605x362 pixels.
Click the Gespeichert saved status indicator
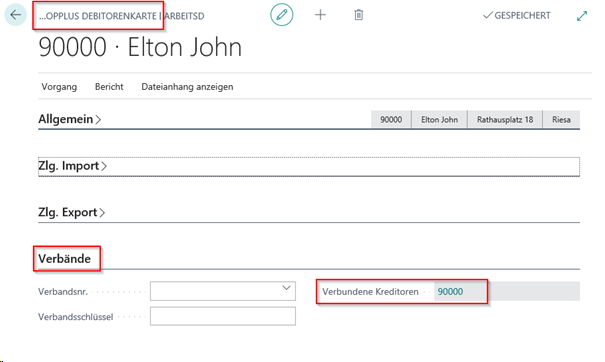coord(517,15)
